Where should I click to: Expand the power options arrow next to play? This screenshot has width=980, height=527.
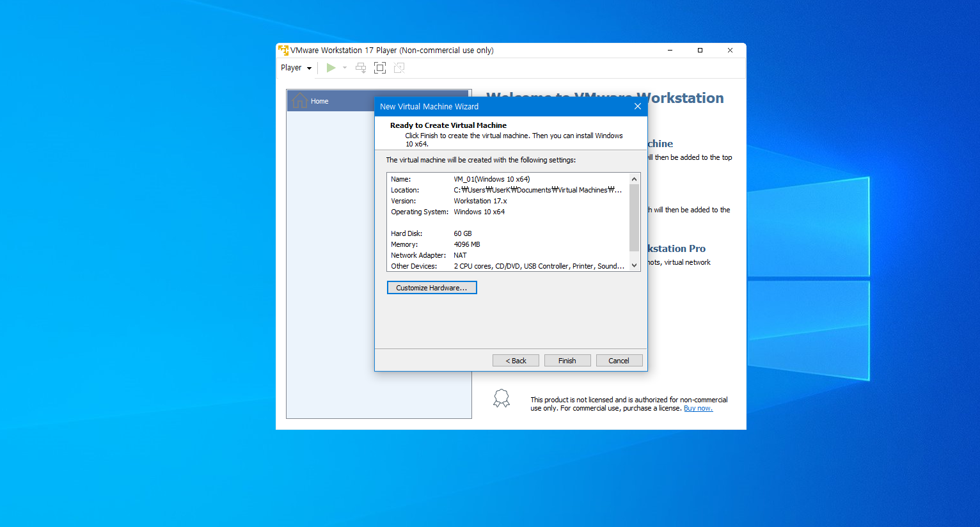pyautogui.click(x=345, y=68)
